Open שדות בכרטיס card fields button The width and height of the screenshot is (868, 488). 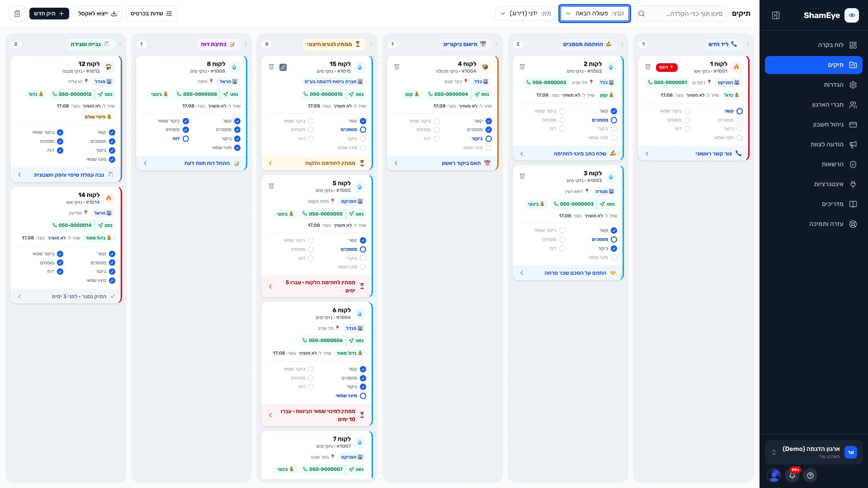151,14
